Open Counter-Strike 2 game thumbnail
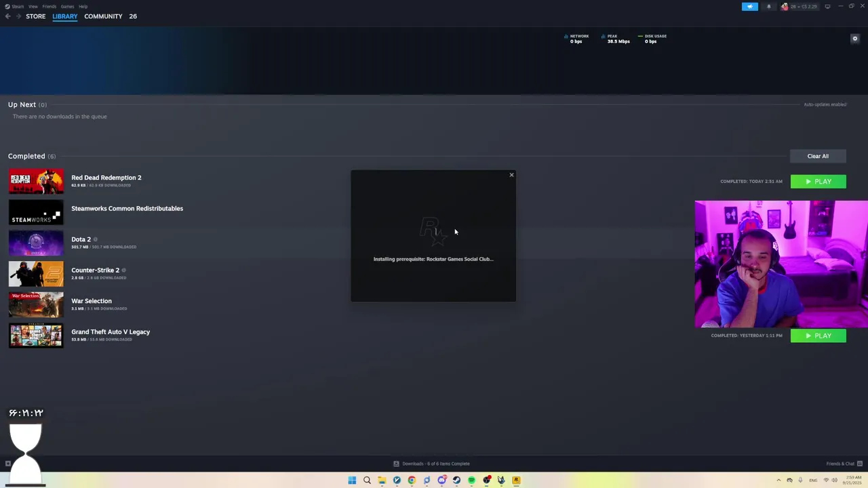868x488 pixels. 36,274
